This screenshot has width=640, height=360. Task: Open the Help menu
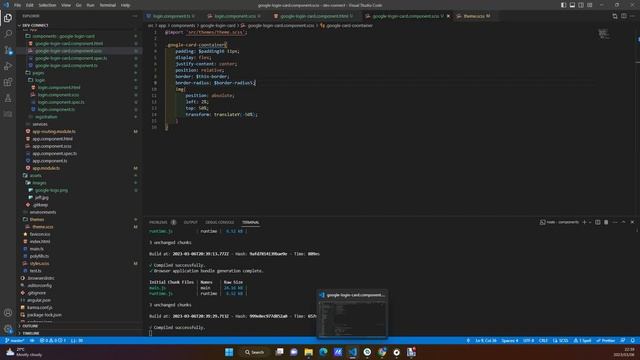[x=125, y=5]
